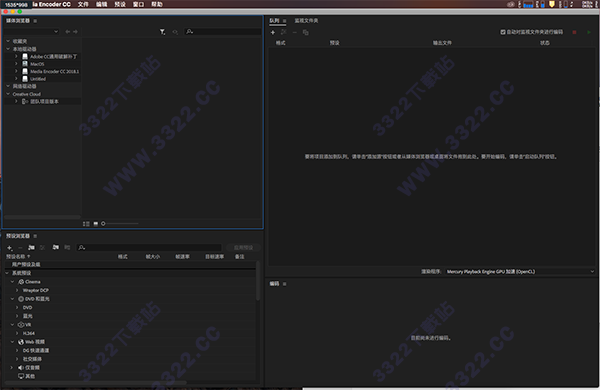Screen dimensions: 600x390
Task: Toggle the auto-encode watch folders checkbox
Action: [503, 32]
